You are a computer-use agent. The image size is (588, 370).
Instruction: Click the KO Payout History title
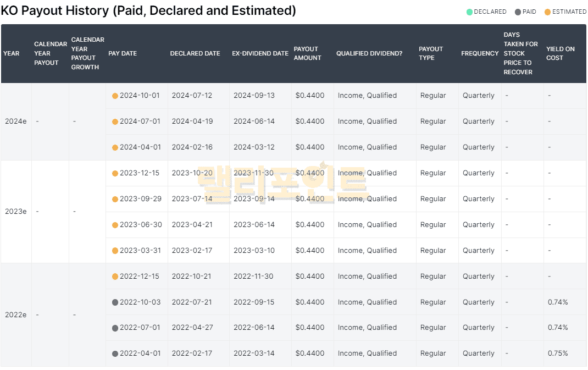click(x=148, y=10)
